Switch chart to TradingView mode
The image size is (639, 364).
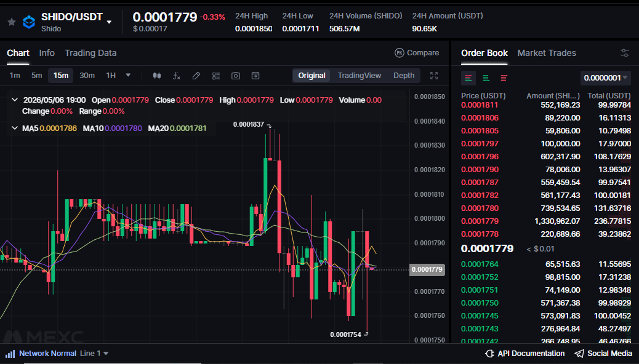click(x=359, y=76)
